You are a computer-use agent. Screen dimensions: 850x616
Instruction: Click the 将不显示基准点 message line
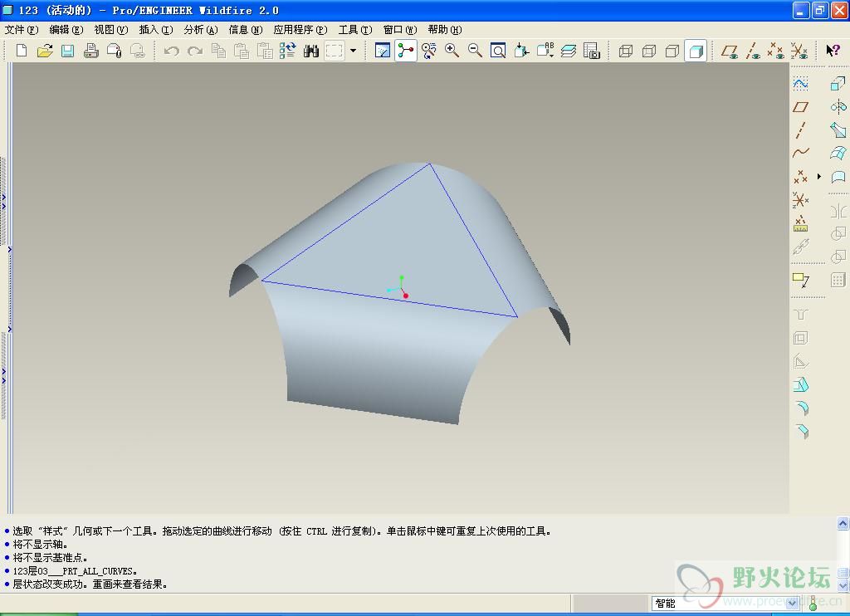(50, 557)
